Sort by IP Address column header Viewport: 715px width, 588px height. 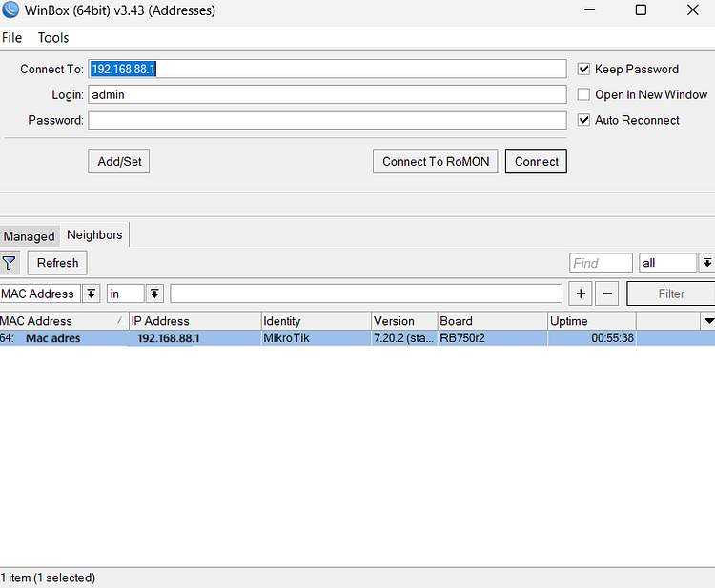coord(195,321)
